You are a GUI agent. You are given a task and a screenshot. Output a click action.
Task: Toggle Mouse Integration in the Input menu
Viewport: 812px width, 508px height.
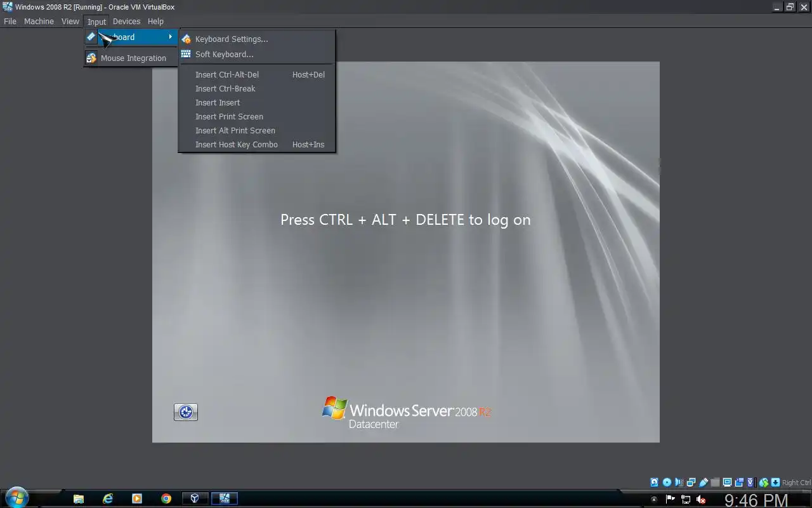tap(131, 58)
